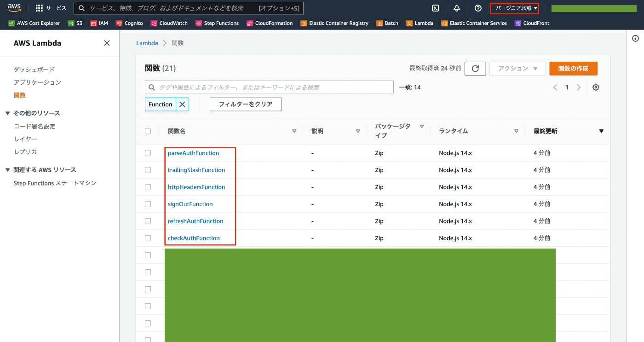Open signOutFunction link

tap(190, 204)
